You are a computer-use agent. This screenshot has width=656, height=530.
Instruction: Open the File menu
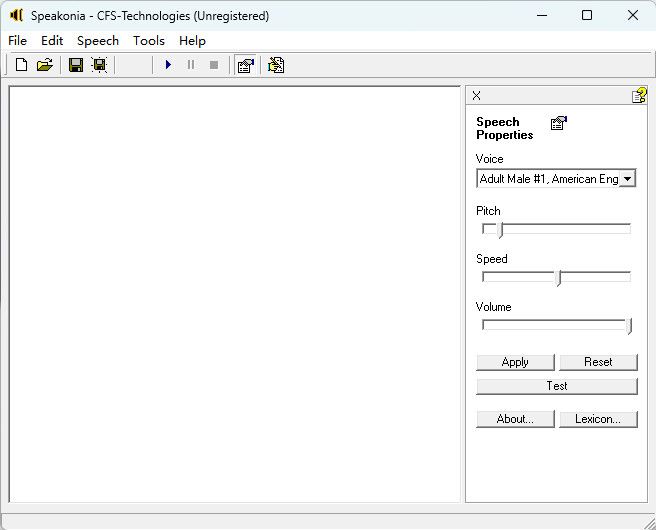click(x=17, y=41)
